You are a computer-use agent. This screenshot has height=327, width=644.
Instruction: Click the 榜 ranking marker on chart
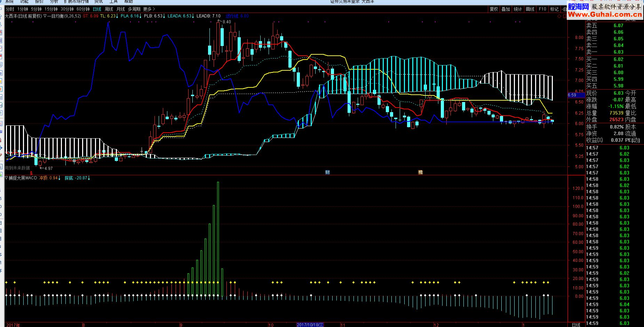tap(420, 172)
